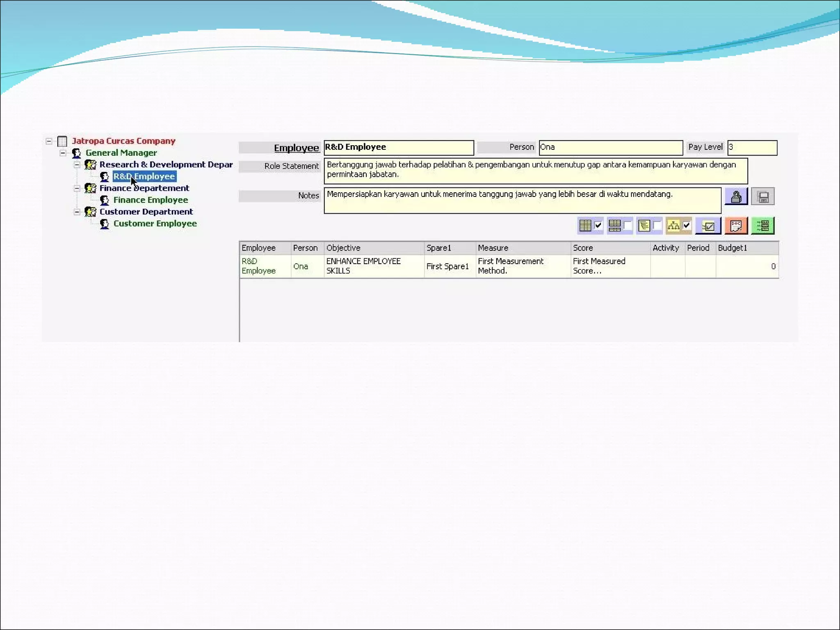Collapse the Finance Departement node
Screen dimensions: 840x630
77,189
